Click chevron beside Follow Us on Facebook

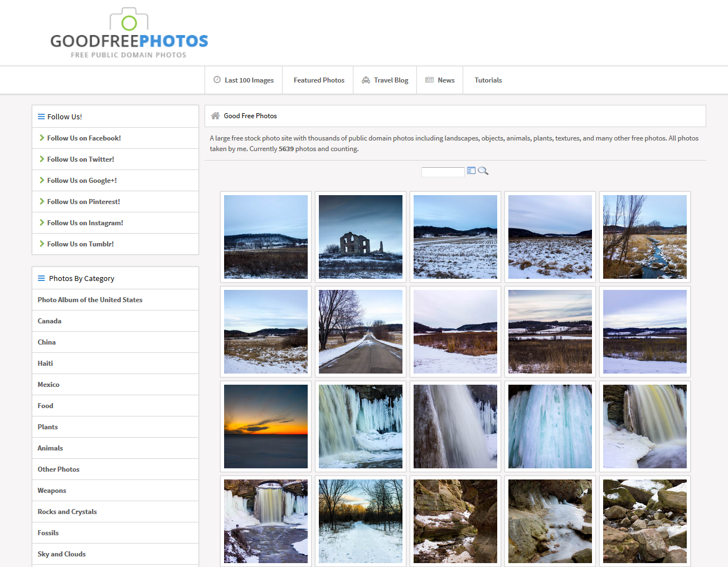pyautogui.click(x=42, y=138)
